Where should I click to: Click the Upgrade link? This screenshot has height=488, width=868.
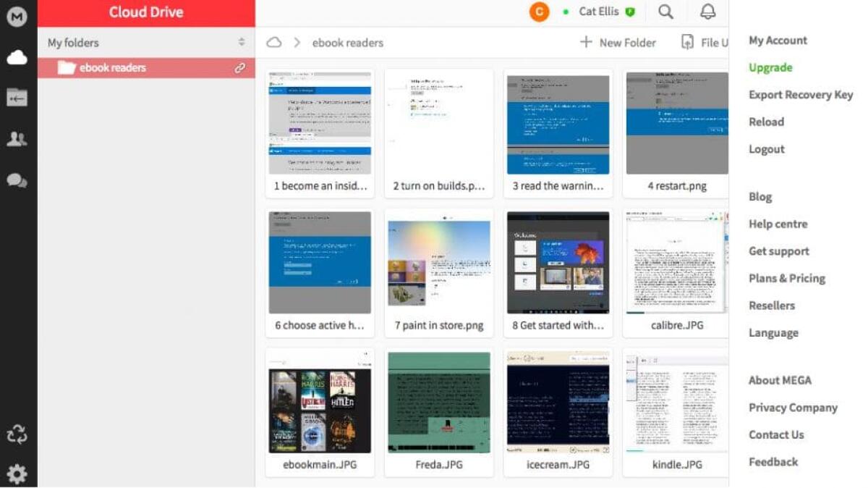click(x=770, y=67)
